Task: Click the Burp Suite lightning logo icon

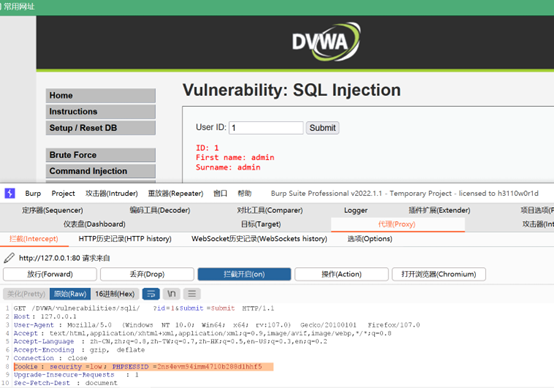Action: point(10,193)
